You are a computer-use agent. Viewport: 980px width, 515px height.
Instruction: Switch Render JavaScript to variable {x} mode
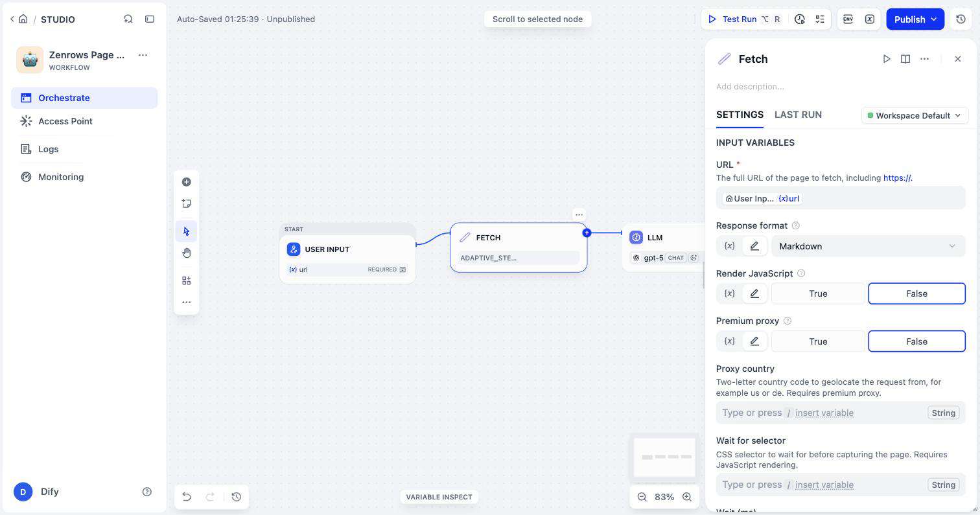pos(730,293)
